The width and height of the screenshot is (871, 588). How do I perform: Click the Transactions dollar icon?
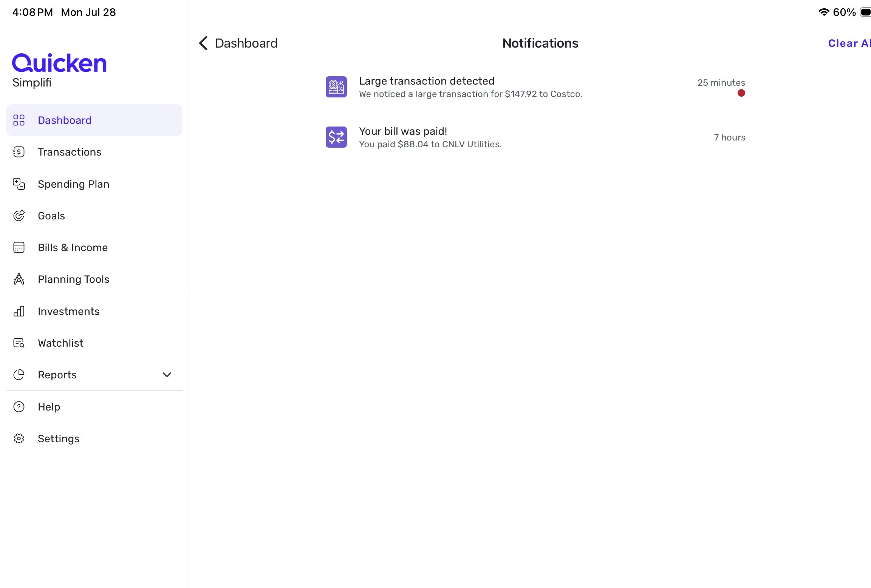(x=19, y=152)
